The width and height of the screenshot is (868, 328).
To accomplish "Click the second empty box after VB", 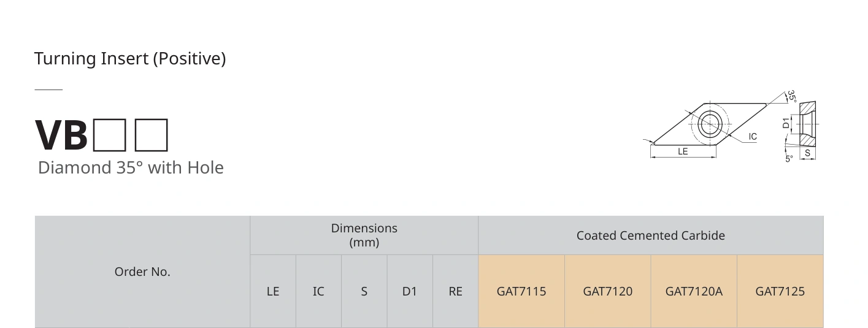I will [x=151, y=135].
